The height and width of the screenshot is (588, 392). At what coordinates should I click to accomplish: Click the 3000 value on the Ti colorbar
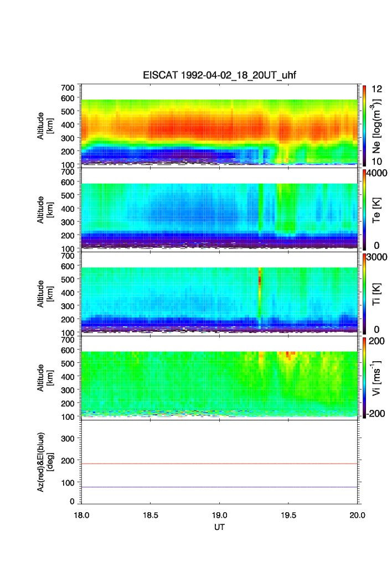coord(376,257)
